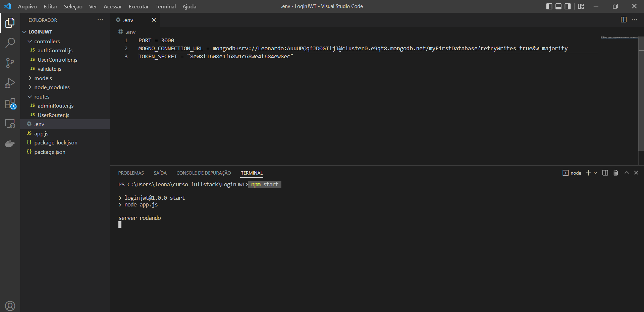This screenshot has height=312, width=644.
Task: Open the Search view icon
Action: click(x=10, y=43)
